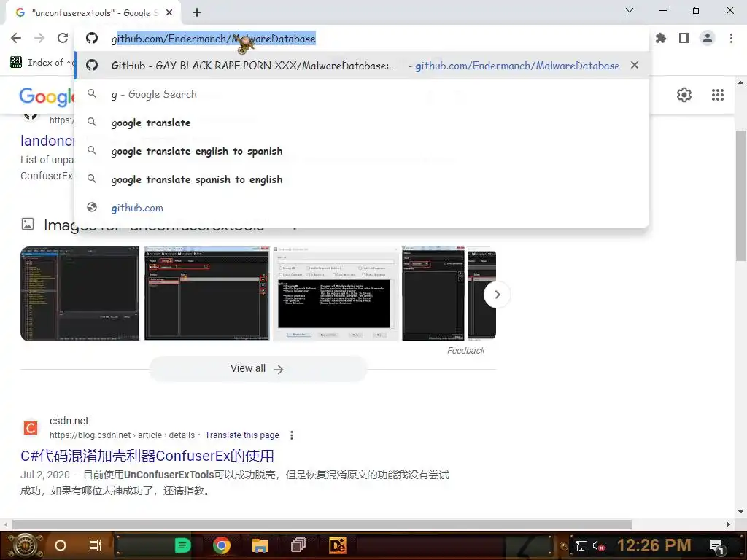
Task: Switch to Chrome on the taskbar
Action: (x=222, y=545)
